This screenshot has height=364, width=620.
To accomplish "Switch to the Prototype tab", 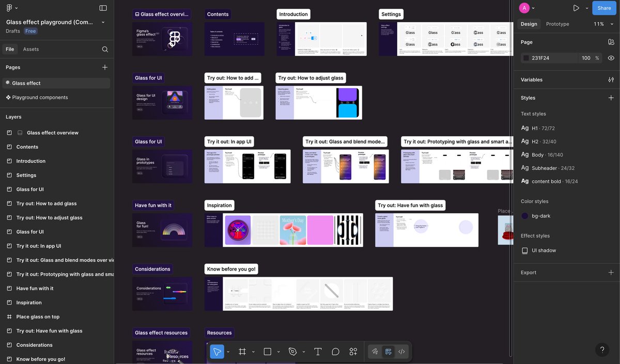I will (557, 24).
